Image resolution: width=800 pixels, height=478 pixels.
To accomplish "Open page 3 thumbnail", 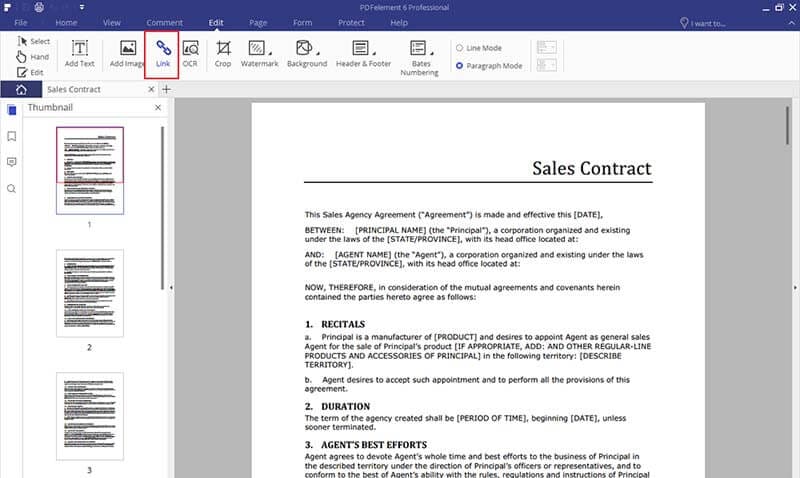I will pyautogui.click(x=90, y=416).
